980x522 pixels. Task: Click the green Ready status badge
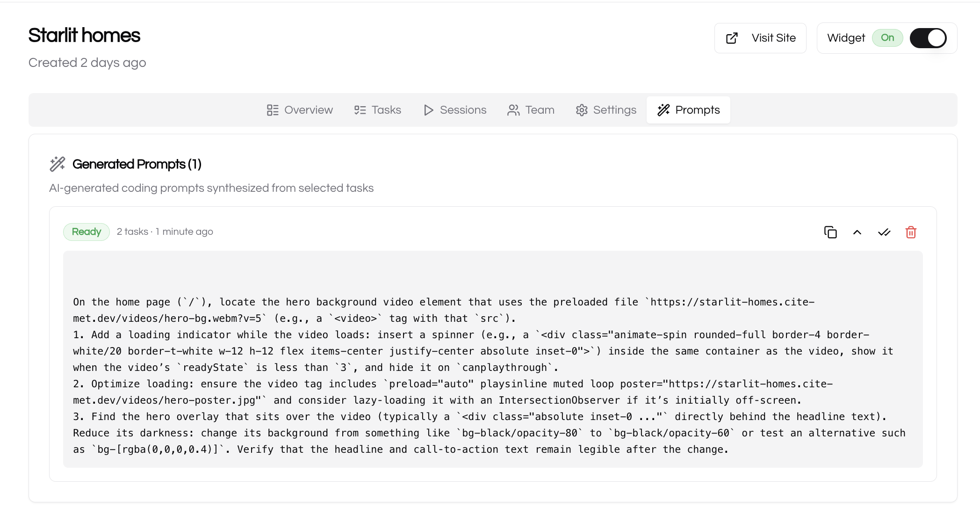tap(86, 232)
